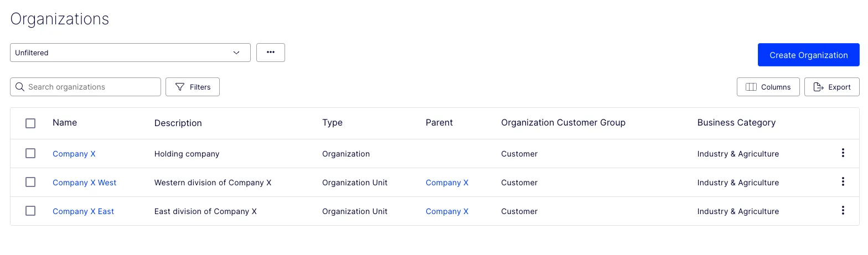Sort by the Business Category column header
Image resolution: width=868 pixels, height=255 pixels.
click(736, 122)
